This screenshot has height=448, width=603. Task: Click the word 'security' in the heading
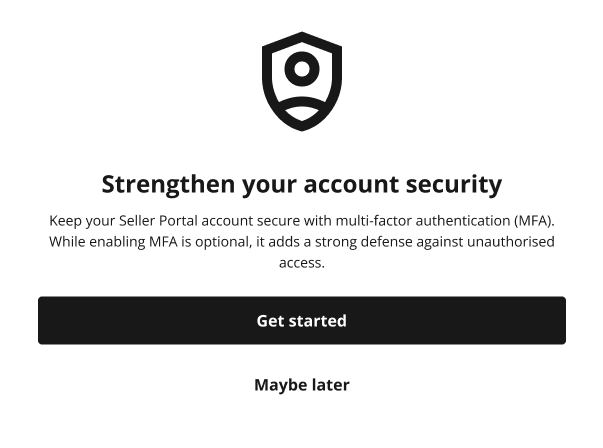point(454,185)
